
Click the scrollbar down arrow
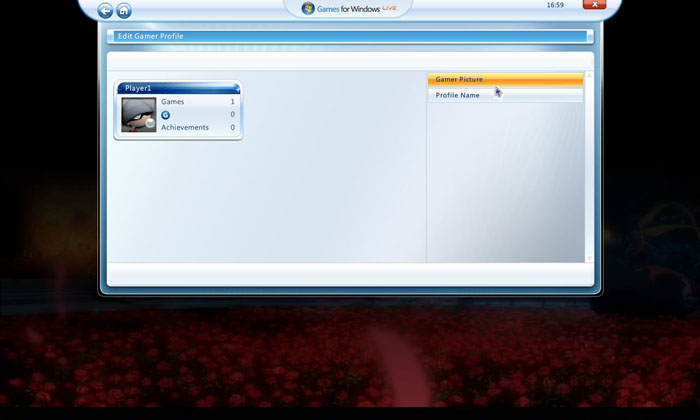[x=589, y=258]
